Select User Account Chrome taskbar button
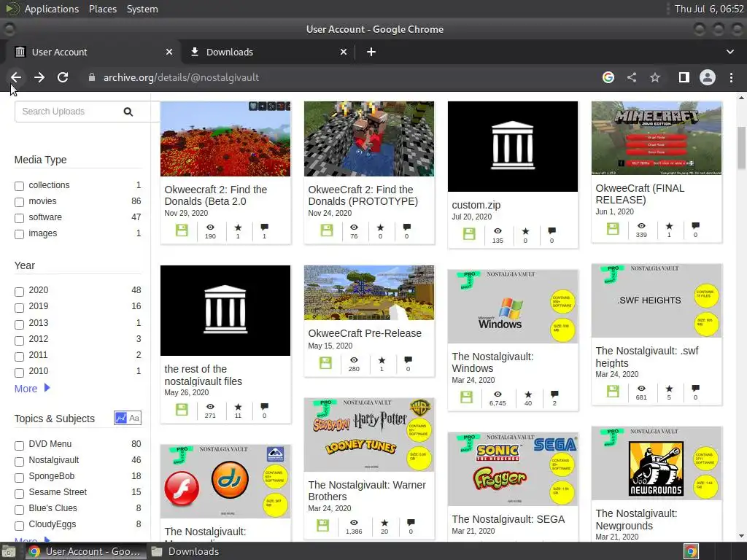This screenshot has height=560, width=747. tap(85, 551)
